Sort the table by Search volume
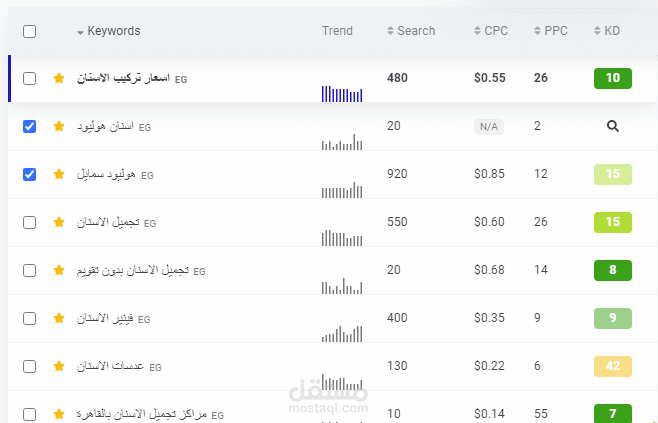658x423 pixels. pos(411,31)
